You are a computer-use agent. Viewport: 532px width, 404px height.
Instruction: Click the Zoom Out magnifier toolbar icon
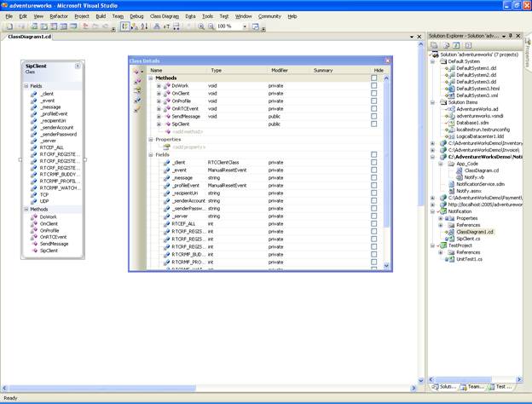point(211,26)
